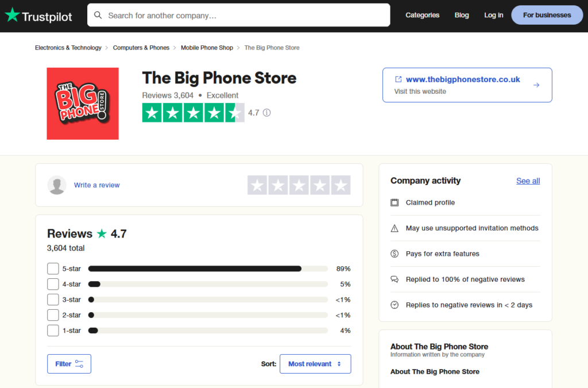This screenshot has width=588, height=388.
Task: Click the green TrustScore stars image
Action: pyautogui.click(x=194, y=113)
